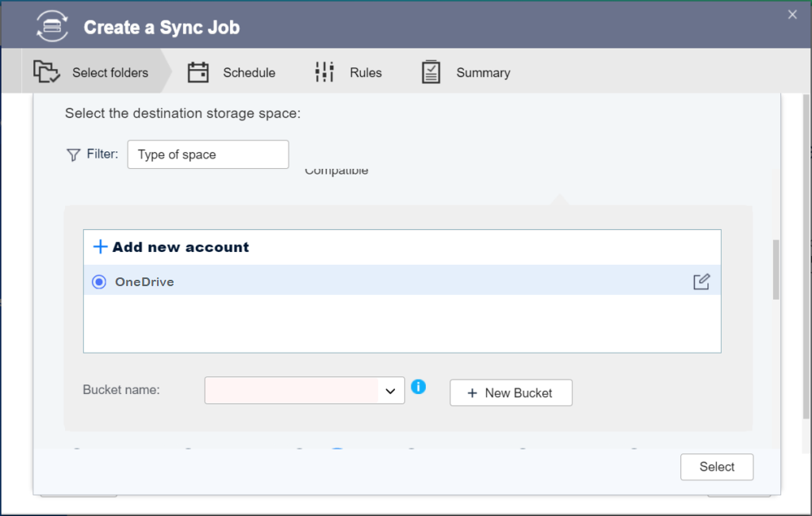
Task: Go to the Schedule step text label
Action: tap(249, 72)
